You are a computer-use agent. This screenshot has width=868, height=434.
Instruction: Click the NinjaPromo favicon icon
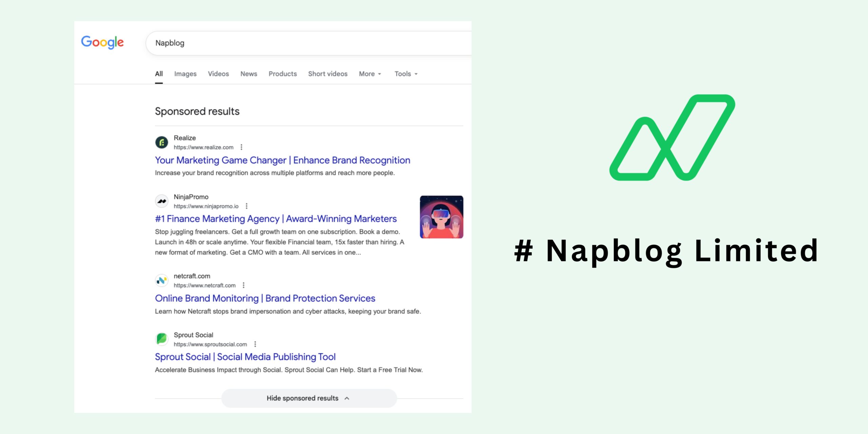coord(162,201)
